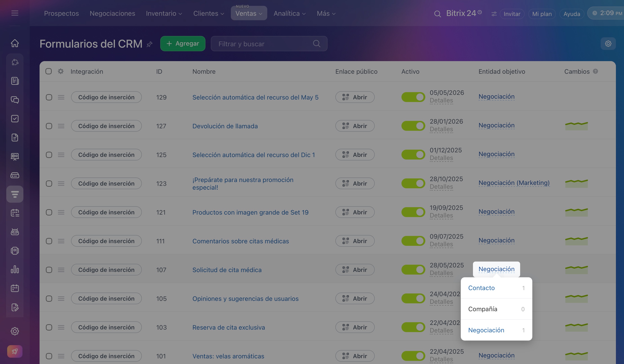The height and width of the screenshot is (364, 624).
Task: Open the bar chart analytics sidebar icon
Action: (x=15, y=269)
